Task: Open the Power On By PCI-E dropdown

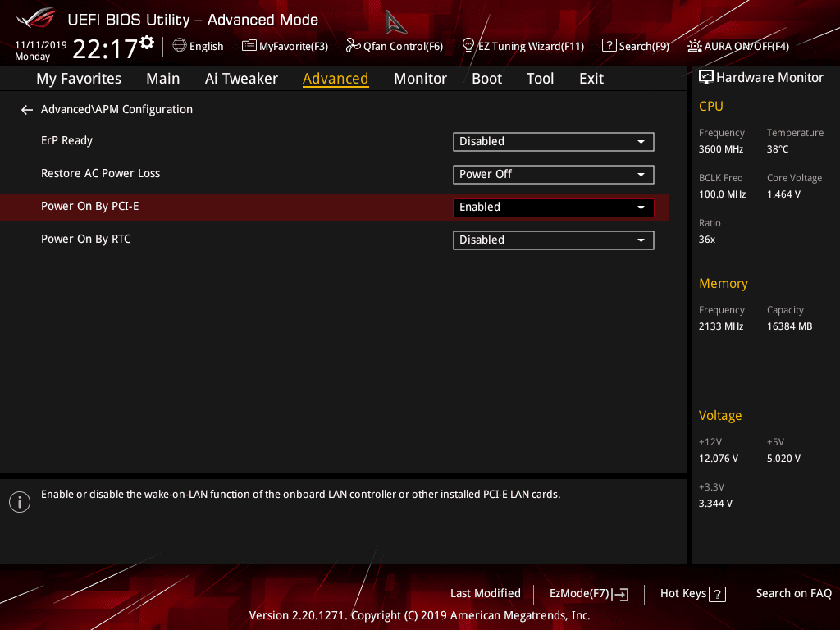Action: point(554,208)
